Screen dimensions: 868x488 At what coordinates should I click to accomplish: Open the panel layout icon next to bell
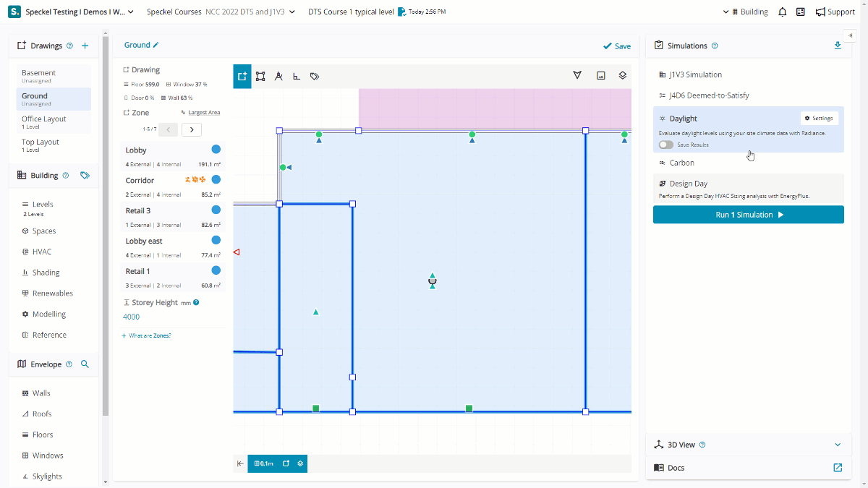pyautogui.click(x=801, y=12)
